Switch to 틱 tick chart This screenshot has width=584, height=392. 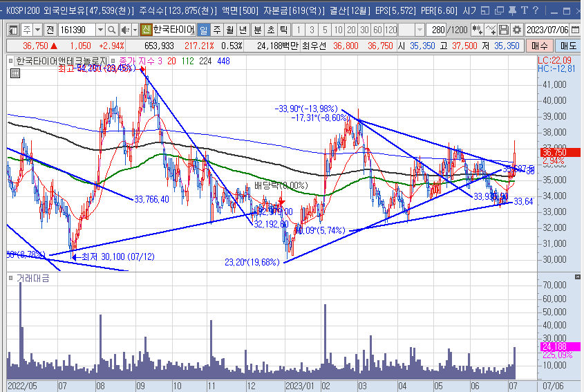click(x=284, y=30)
